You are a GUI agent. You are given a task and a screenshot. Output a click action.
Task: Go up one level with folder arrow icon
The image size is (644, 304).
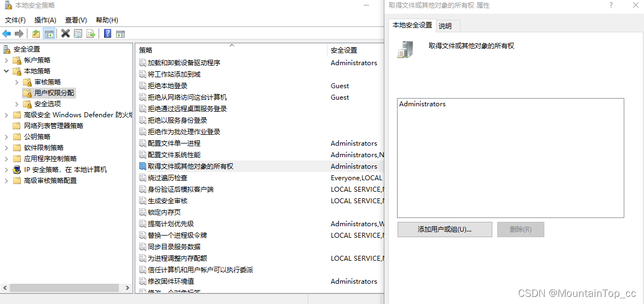click(x=36, y=34)
